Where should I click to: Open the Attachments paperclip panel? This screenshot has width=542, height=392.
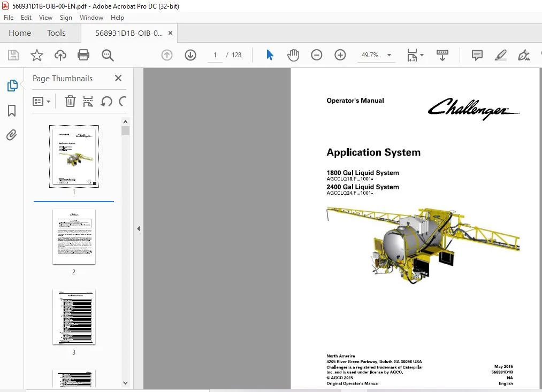point(11,135)
